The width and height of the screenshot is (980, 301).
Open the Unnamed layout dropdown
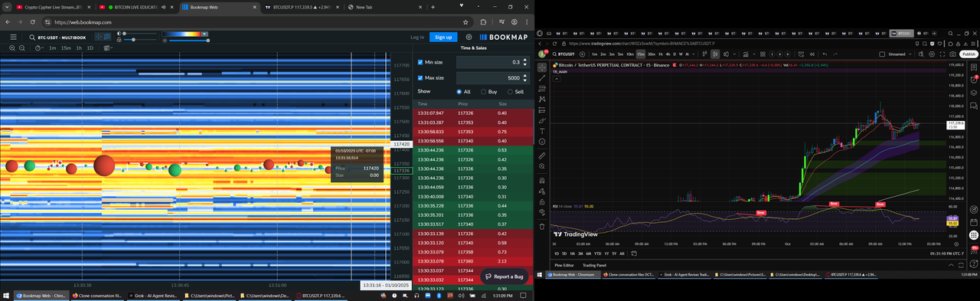pos(910,54)
